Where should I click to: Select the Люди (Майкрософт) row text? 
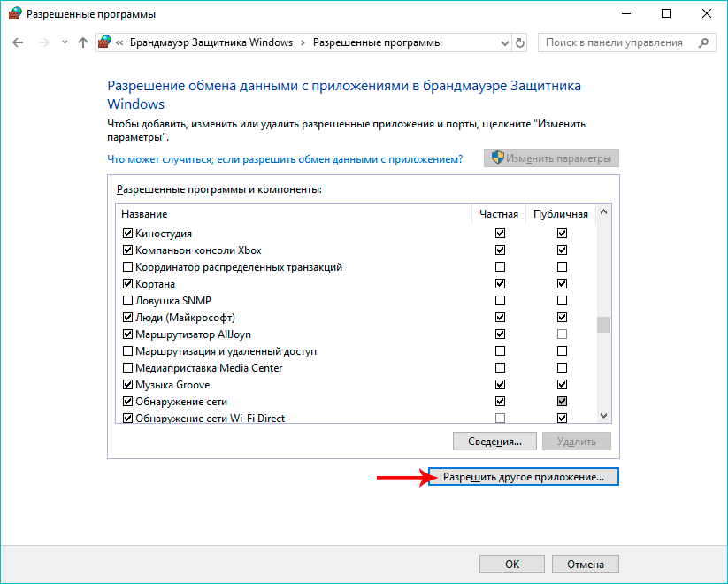(x=185, y=318)
